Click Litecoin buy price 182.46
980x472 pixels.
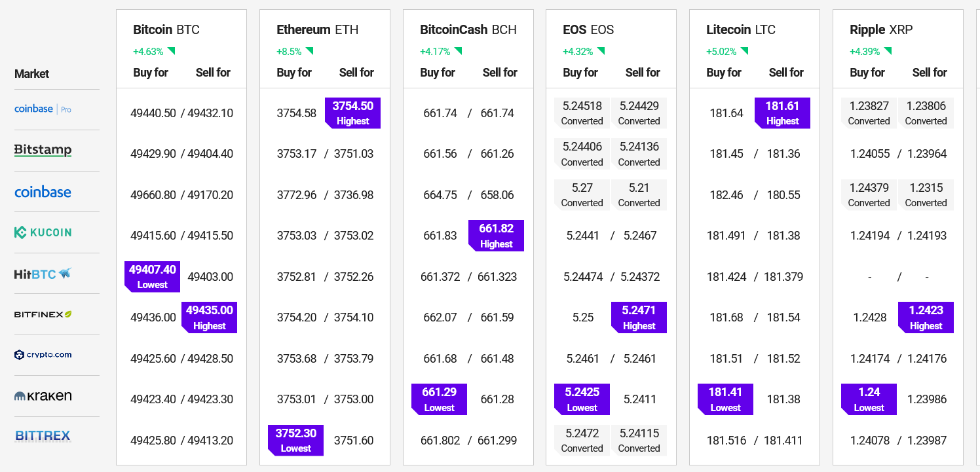click(x=726, y=195)
